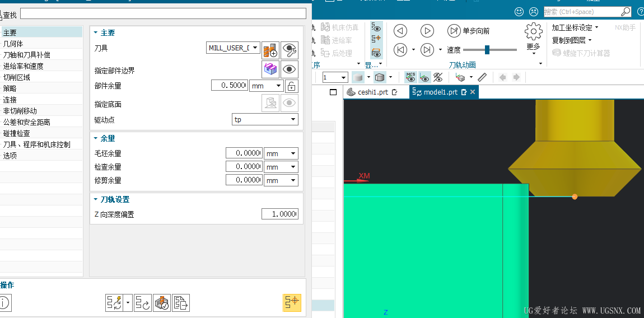Click the rewind to start button

point(400,50)
